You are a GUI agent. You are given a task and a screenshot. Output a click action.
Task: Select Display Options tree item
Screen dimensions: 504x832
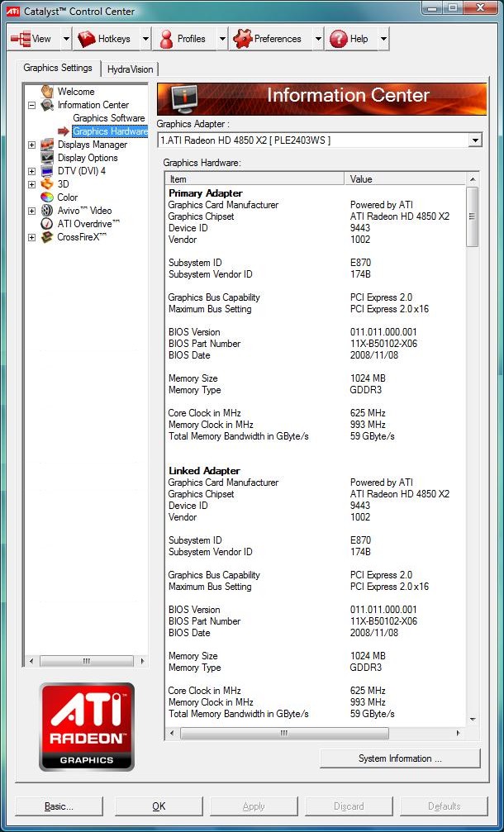click(88, 158)
